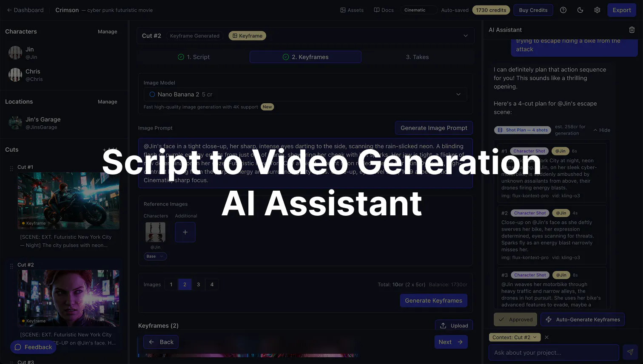
Task: Click the @Jin tag on shot #2
Action: 561,213
